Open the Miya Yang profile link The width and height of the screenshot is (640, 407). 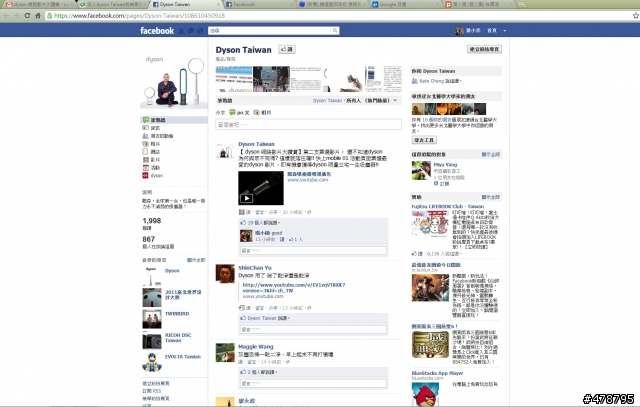(x=445, y=165)
